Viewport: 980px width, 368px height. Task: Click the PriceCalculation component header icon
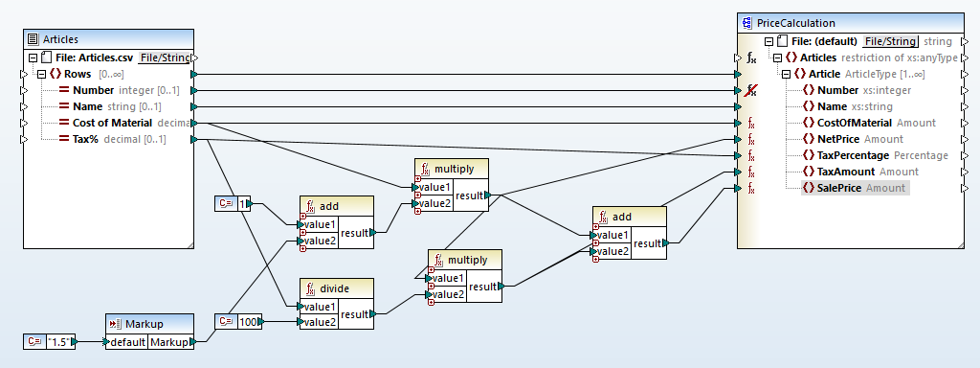click(746, 23)
